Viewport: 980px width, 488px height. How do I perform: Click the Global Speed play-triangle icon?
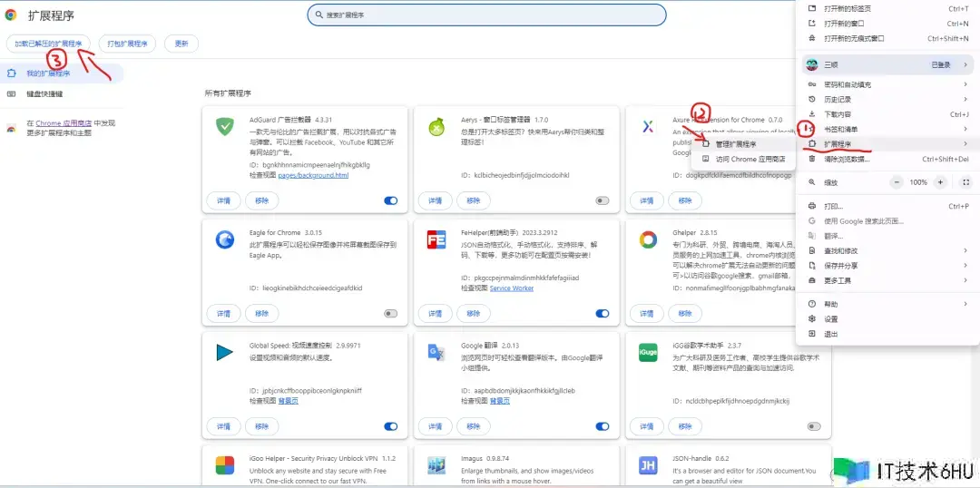point(224,353)
